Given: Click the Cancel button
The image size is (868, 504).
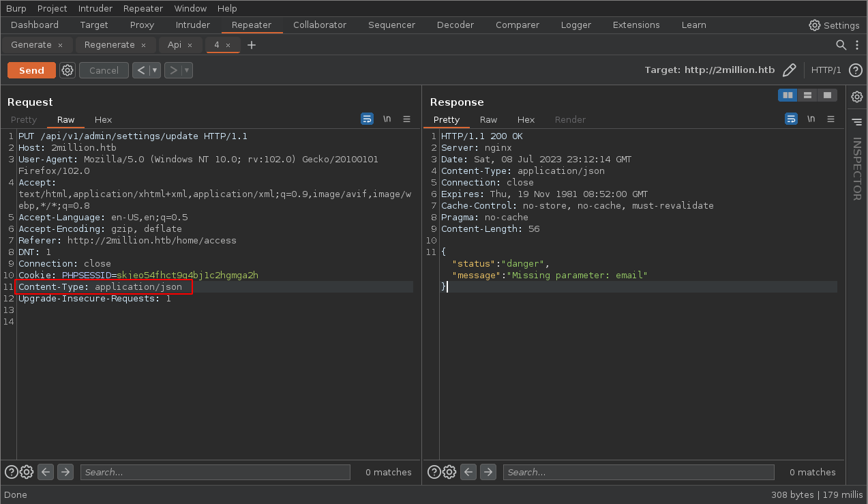Looking at the screenshot, I should 104,70.
